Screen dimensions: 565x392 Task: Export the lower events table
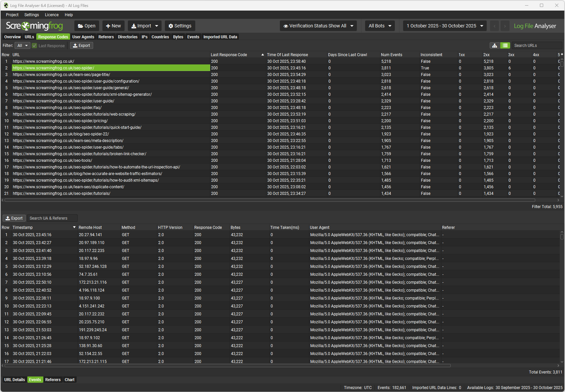pos(14,218)
